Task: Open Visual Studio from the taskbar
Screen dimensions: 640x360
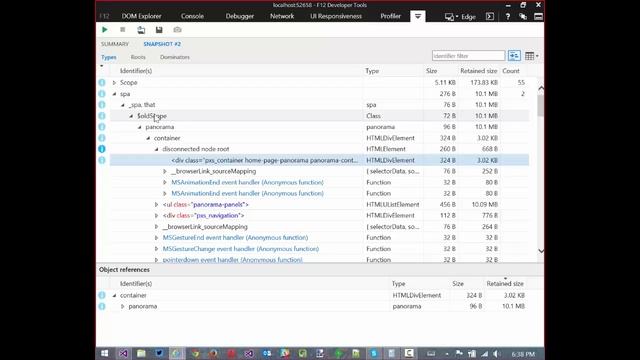Action: 123,353
